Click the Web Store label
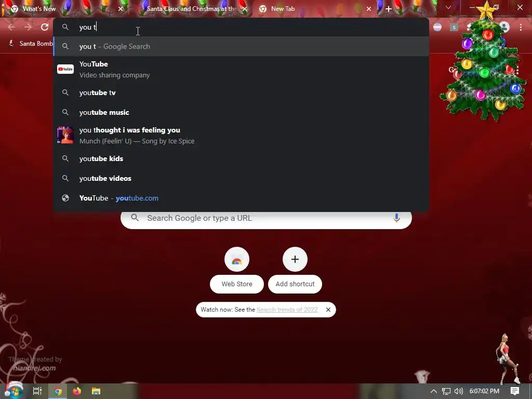 [237, 284]
